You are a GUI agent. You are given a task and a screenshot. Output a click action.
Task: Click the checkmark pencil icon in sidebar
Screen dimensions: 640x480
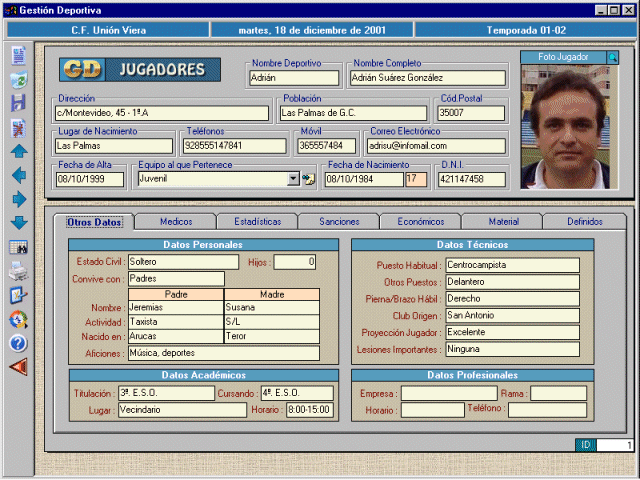[18, 296]
